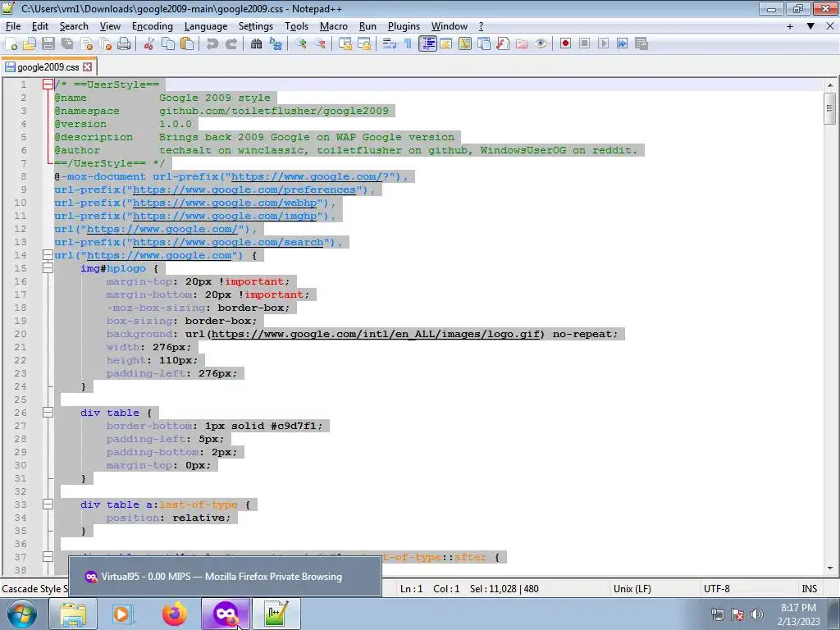Image resolution: width=840 pixels, height=630 pixels.
Task: Create a new document with the New icon
Action: pyautogui.click(x=11, y=44)
